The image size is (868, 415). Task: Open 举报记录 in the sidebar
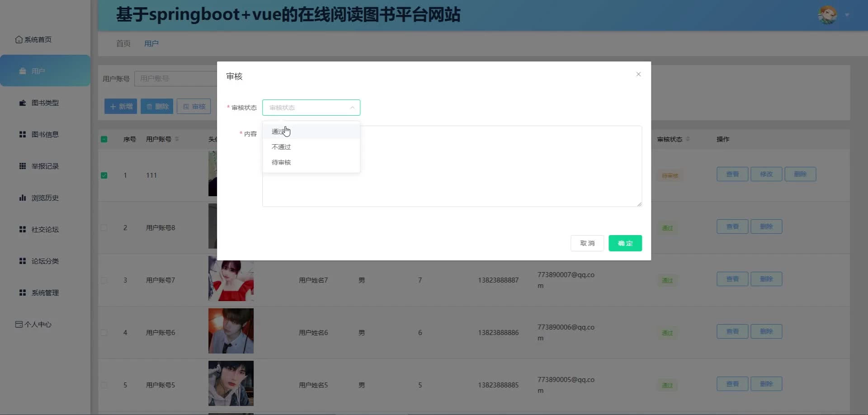tap(45, 166)
